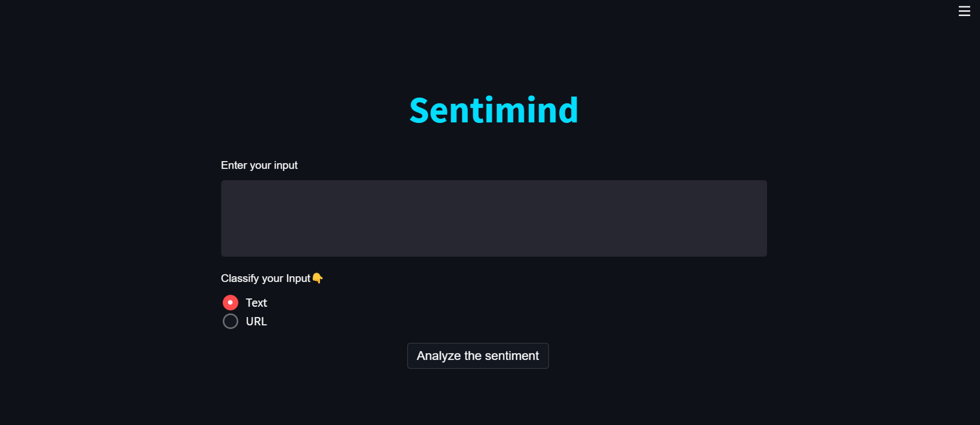Click the pointing-down hand emoji

pyautogui.click(x=317, y=278)
